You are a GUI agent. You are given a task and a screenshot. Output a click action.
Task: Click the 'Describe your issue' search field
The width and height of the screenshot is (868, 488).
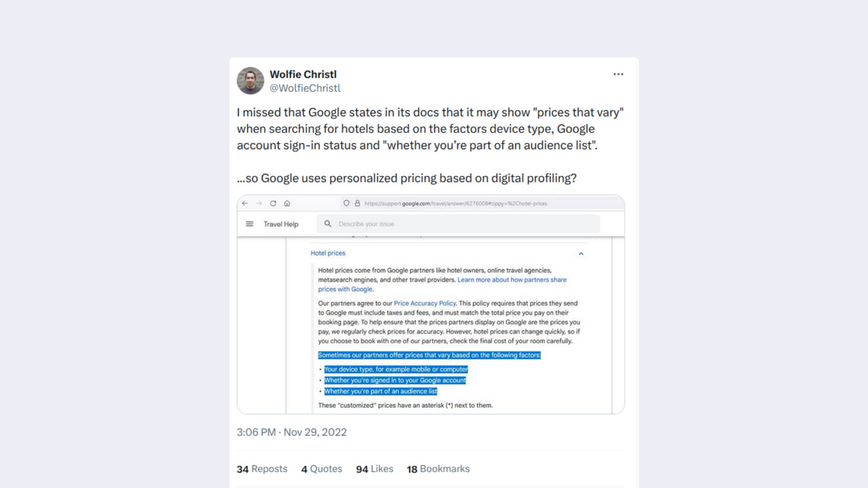click(x=458, y=224)
